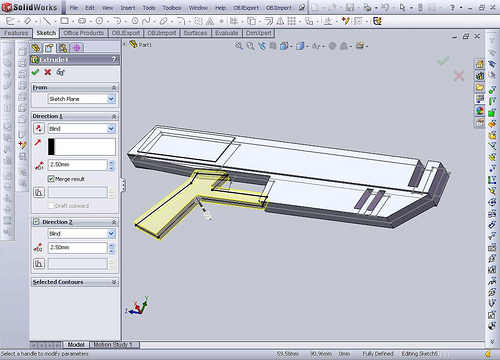Open Direction 1 Blind end condition dropdown

pyautogui.click(x=82, y=128)
